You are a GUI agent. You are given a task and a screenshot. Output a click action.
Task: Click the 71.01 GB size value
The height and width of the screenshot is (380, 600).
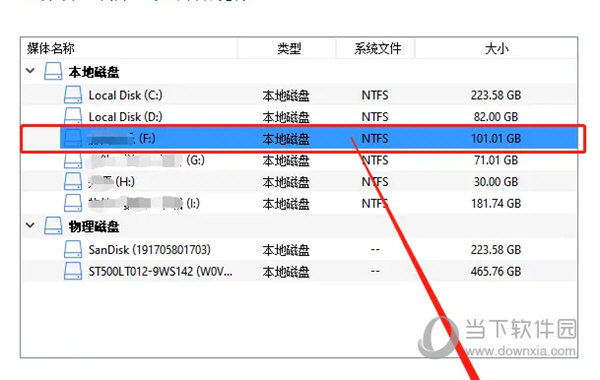[x=496, y=160]
